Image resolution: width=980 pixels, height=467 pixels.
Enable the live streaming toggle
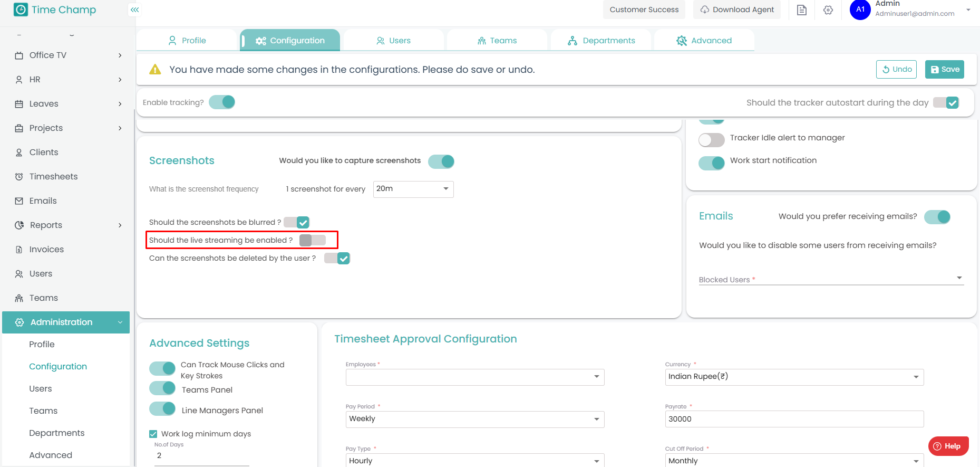(313, 241)
